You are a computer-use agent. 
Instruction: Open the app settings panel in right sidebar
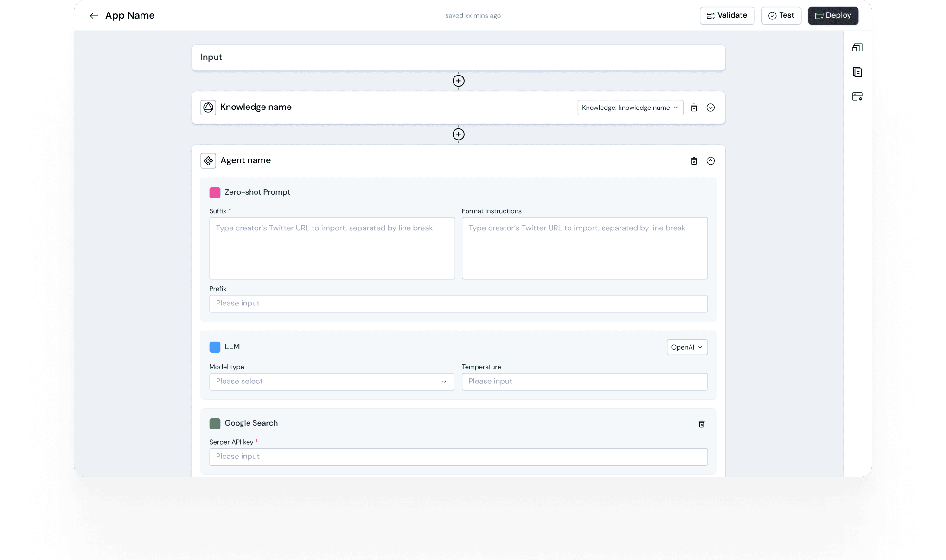tap(857, 96)
